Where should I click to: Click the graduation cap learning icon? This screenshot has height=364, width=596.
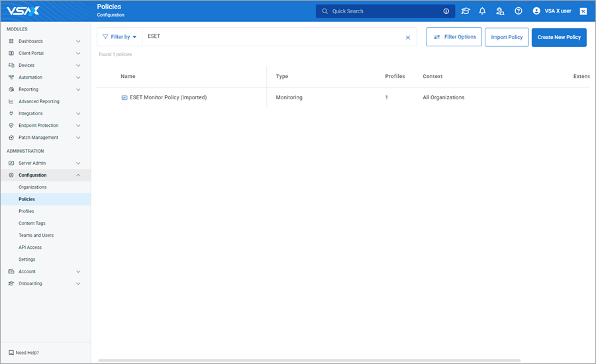coord(466,11)
